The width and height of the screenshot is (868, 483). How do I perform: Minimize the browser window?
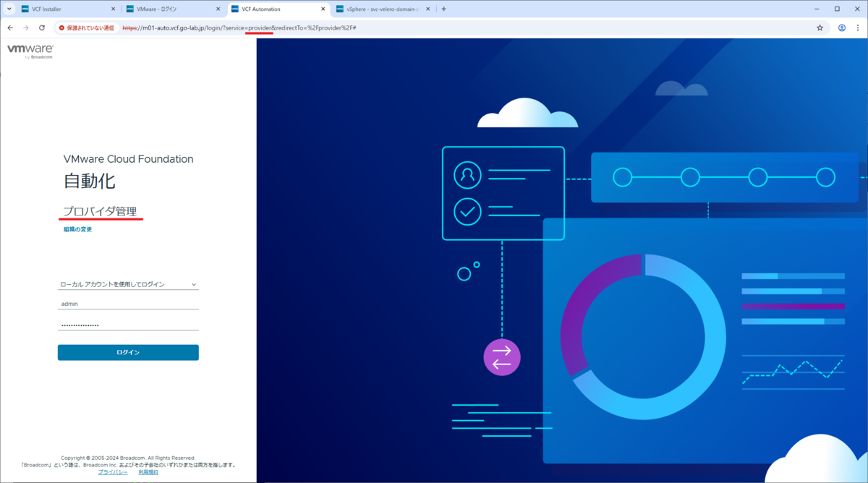(817, 9)
